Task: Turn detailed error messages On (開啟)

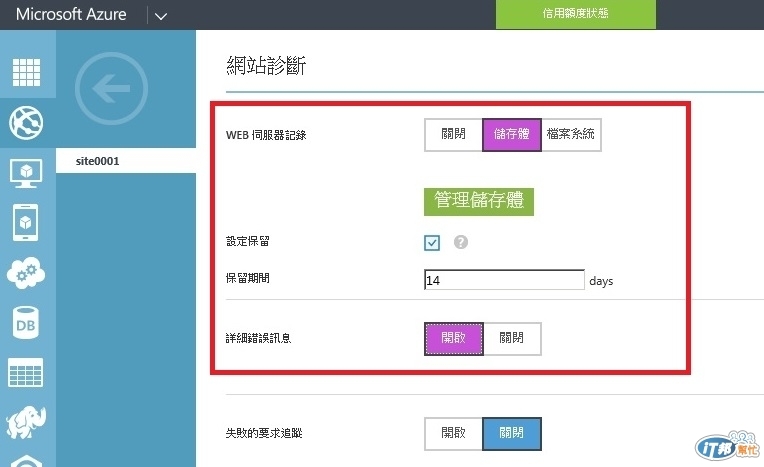Action: 454,338
